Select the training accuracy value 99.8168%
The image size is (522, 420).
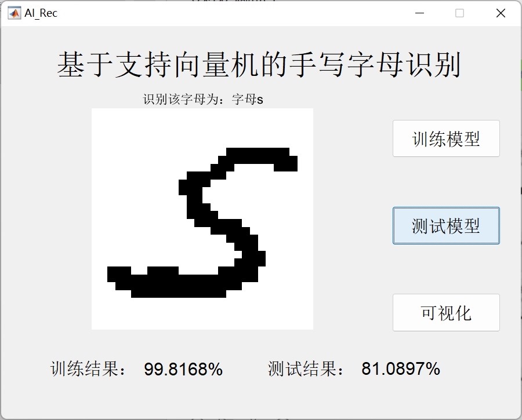183,369
